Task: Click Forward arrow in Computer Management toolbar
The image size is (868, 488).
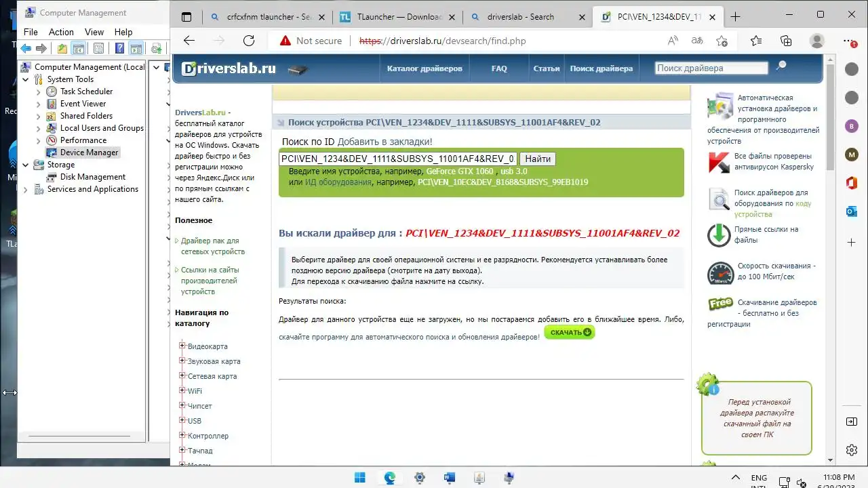Action: pos(41,48)
